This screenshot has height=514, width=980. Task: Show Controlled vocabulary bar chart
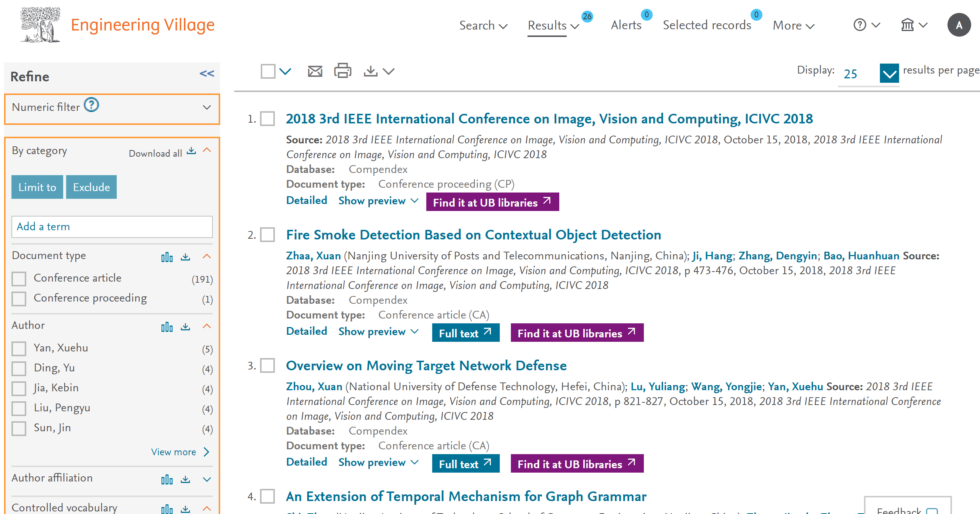tap(167, 509)
